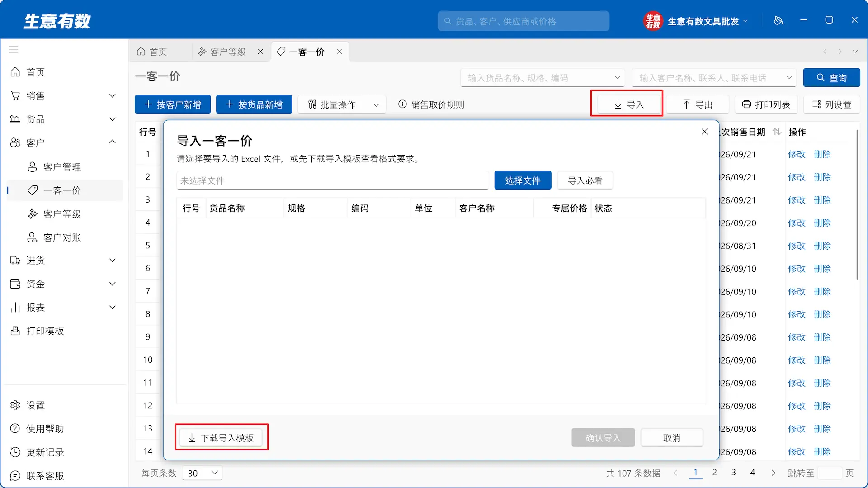Viewport: 868px width, 488px height.
Task: Close the 一客一价 tab
Action: [x=339, y=52]
